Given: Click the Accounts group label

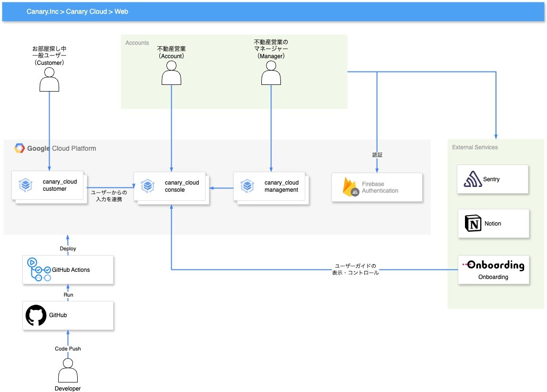Looking at the screenshot, I should coord(137,43).
